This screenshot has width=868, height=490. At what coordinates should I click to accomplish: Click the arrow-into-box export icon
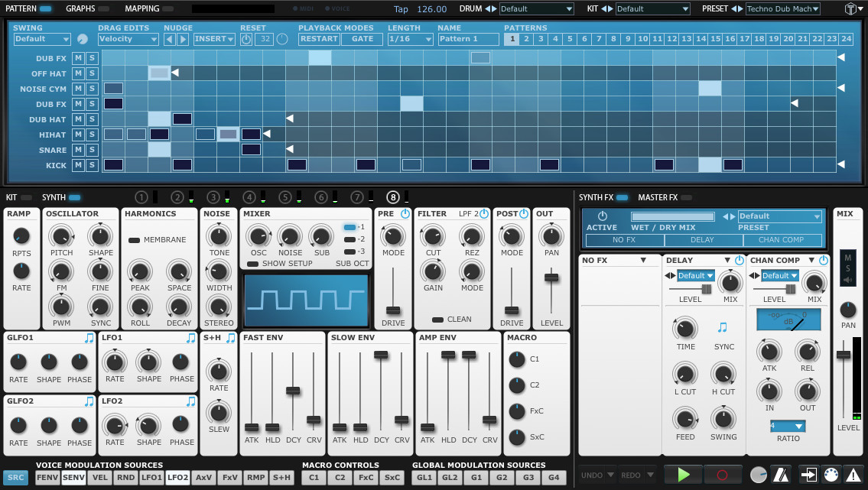point(808,475)
